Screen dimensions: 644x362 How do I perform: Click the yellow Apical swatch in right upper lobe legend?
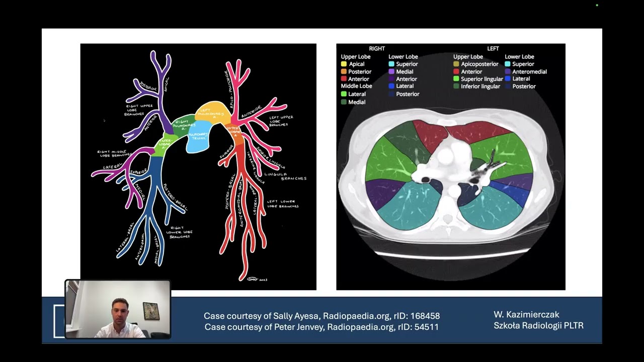click(x=344, y=64)
